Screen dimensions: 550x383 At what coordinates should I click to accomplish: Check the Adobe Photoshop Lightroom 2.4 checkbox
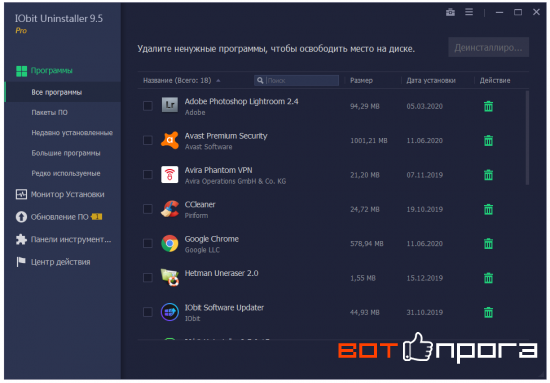(148, 106)
